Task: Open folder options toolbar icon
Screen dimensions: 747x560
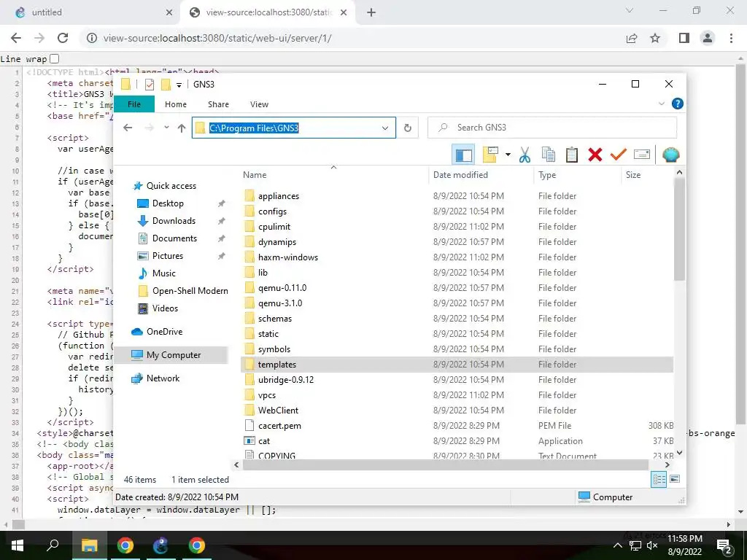Action: [490, 155]
